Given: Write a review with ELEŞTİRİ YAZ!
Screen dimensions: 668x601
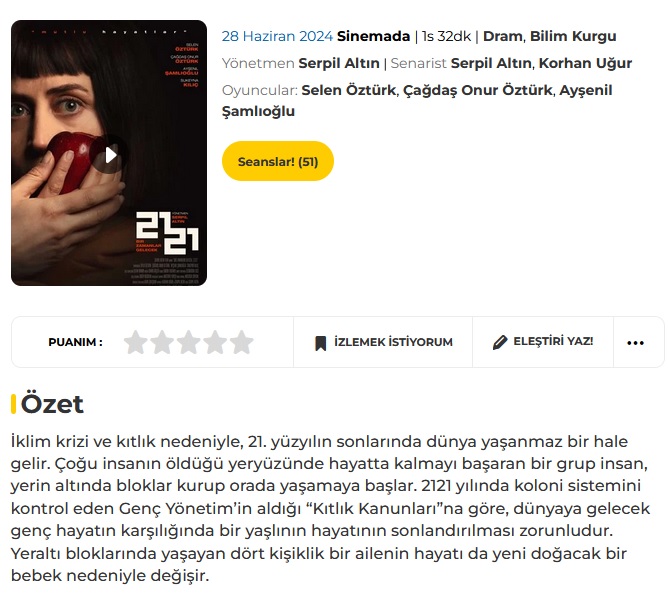Looking at the screenshot, I should click(x=543, y=342).
